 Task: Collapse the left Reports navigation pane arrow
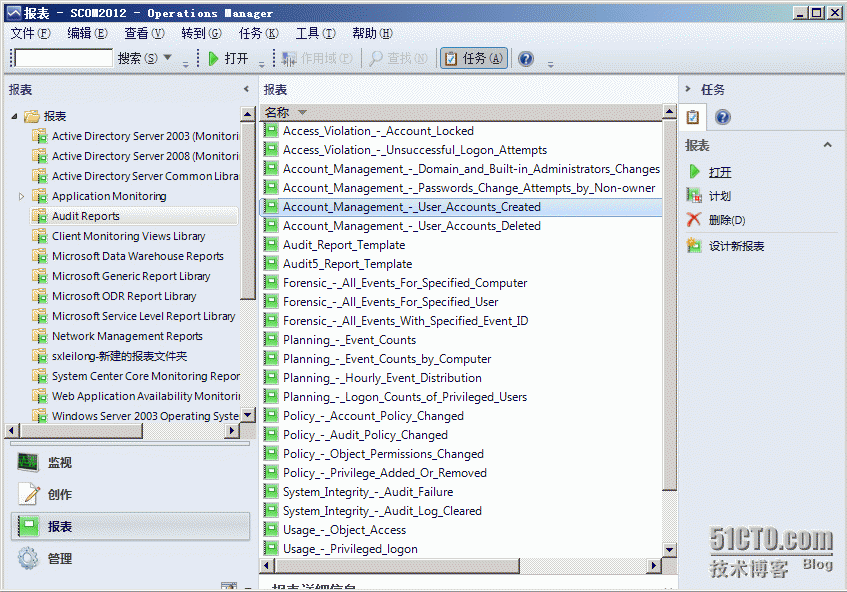(246, 89)
